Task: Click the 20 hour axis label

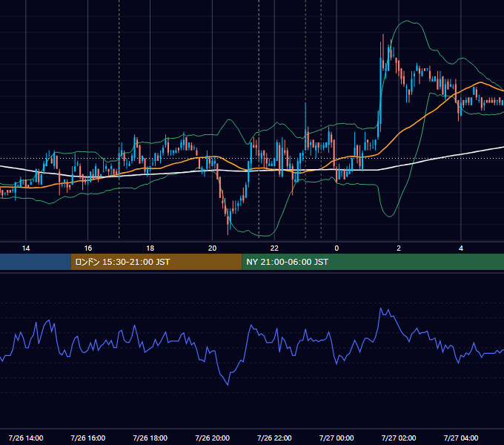Action: point(212,248)
